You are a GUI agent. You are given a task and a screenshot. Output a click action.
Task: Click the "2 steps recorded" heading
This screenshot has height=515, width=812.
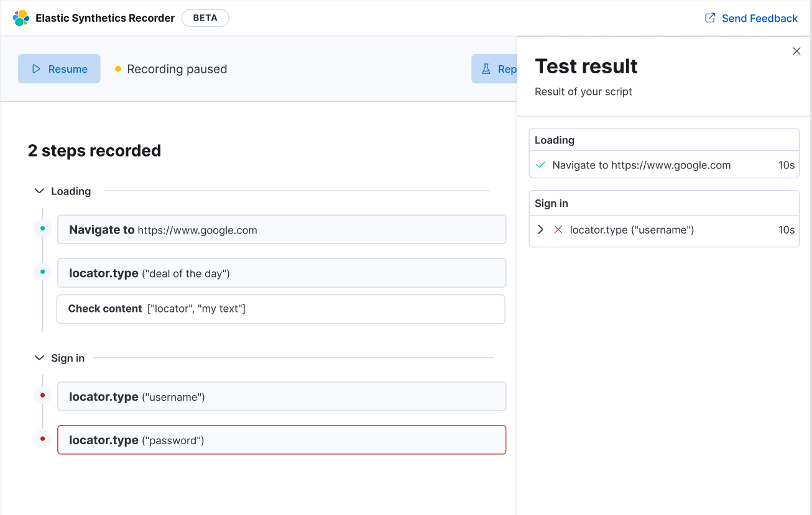[95, 151]
